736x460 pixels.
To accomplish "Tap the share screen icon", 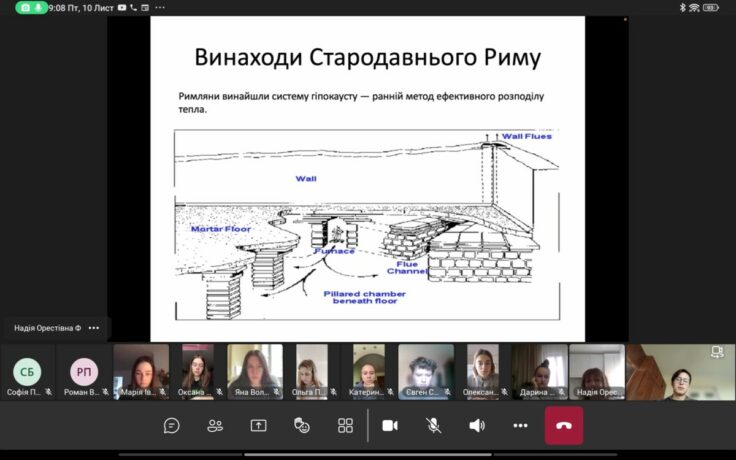I will pos(258,425).
